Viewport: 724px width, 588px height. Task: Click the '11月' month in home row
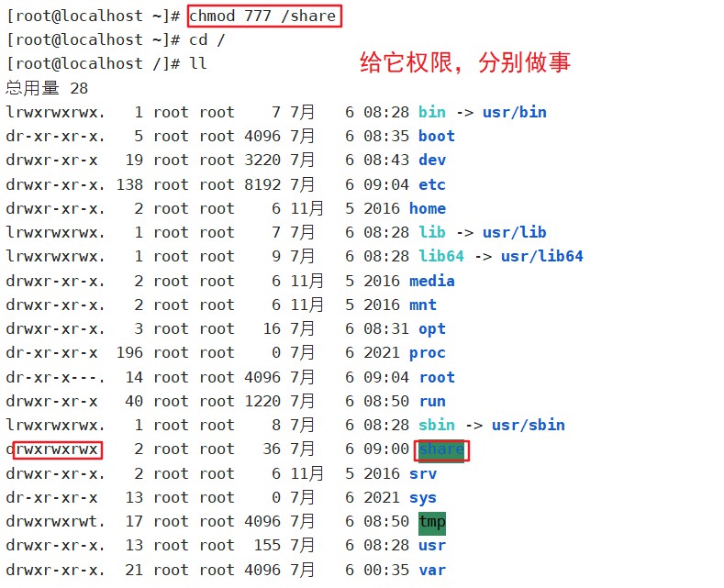pos(306,208)
